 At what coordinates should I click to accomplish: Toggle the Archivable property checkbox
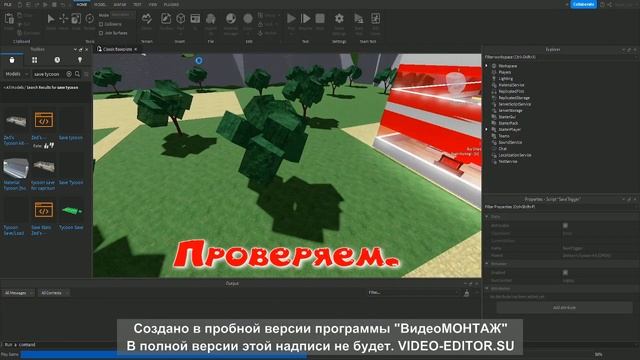(x=565, y=225)
